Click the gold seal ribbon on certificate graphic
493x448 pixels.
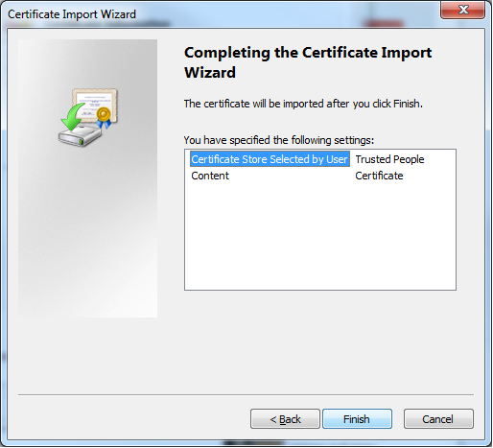104,117
